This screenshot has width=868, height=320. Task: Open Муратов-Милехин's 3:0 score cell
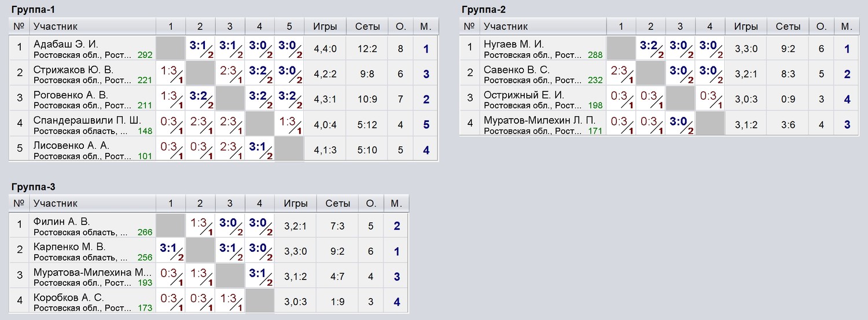coord(681,124)
